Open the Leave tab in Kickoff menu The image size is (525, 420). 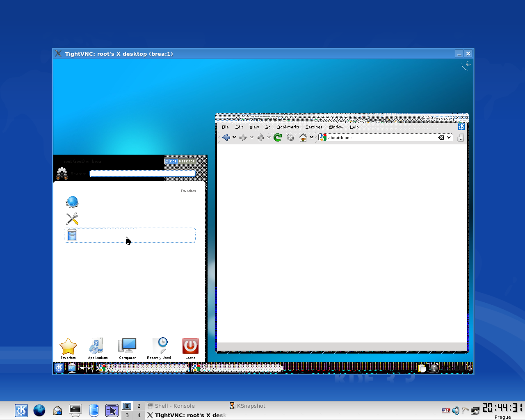(x=190, y=349)
